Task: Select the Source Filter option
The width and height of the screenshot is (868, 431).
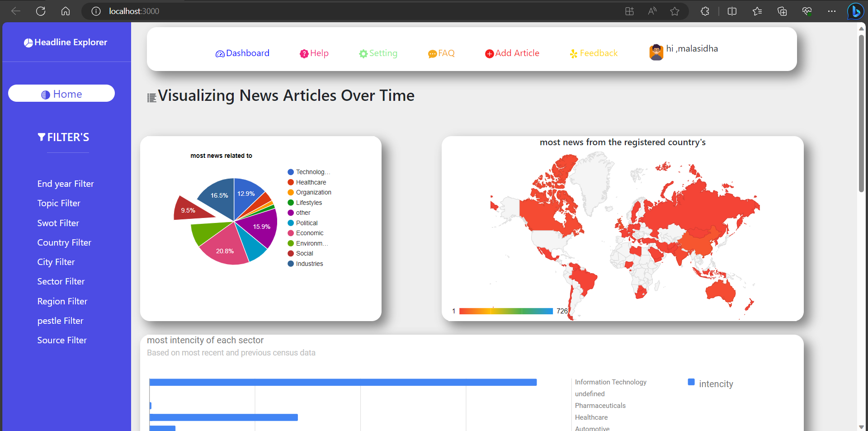Action: click(x=62, y=340)
